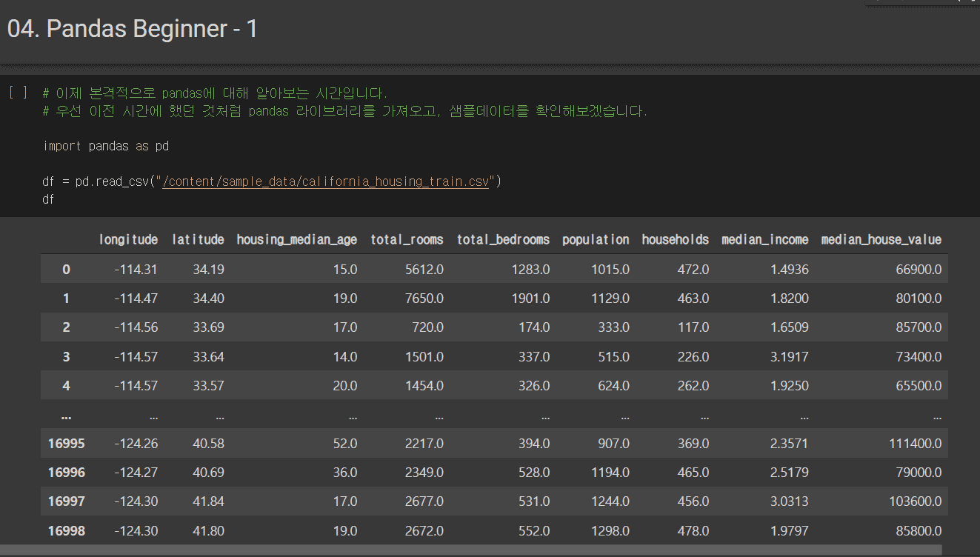Select the 'population' column header
980x557 pixels.
point(596,239)
